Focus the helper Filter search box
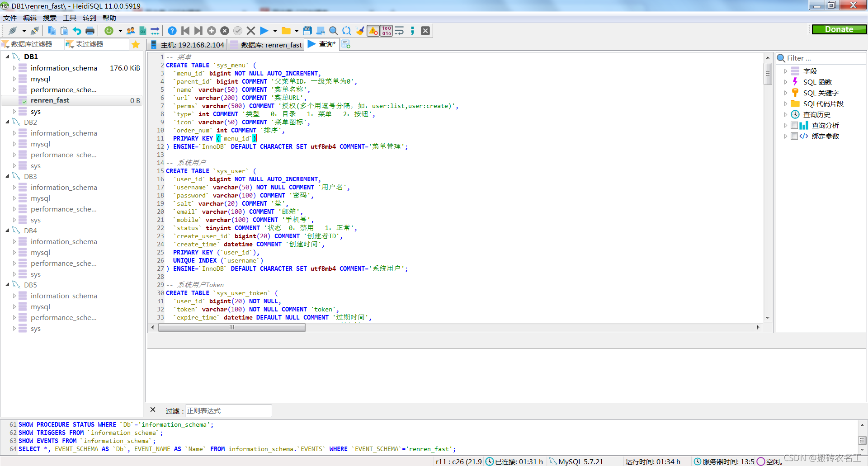The width and height of the screenshot is (868, 466). coord(821,58)
